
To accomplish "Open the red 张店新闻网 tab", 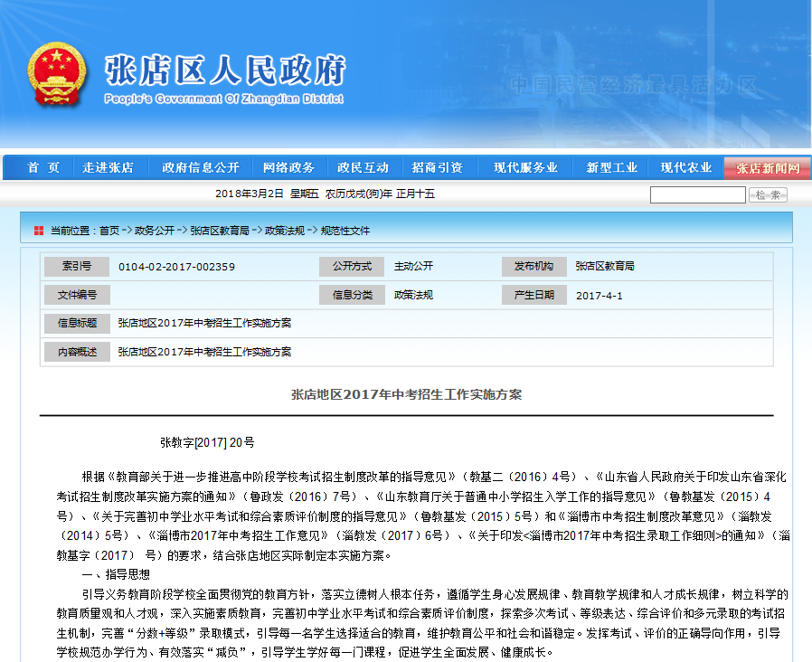I will (x=768, y=168).
